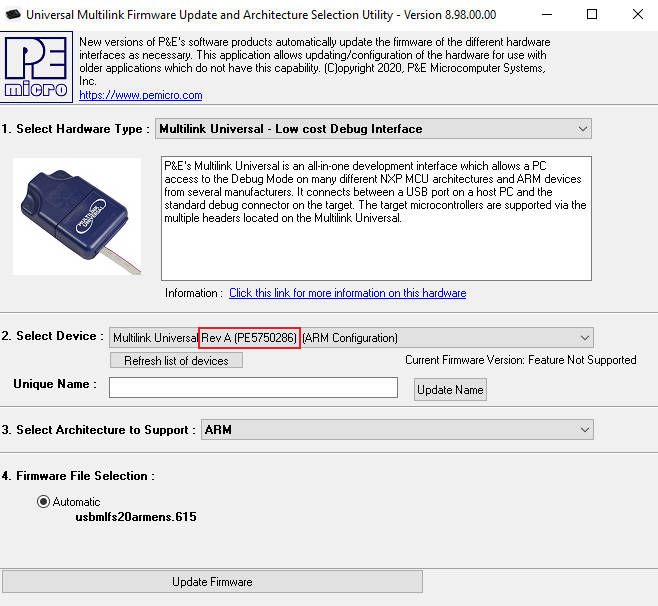The width and height of the screenshot is (658, 606).
Task: Open the Select Device dropdown
Action: click(584, 338)
